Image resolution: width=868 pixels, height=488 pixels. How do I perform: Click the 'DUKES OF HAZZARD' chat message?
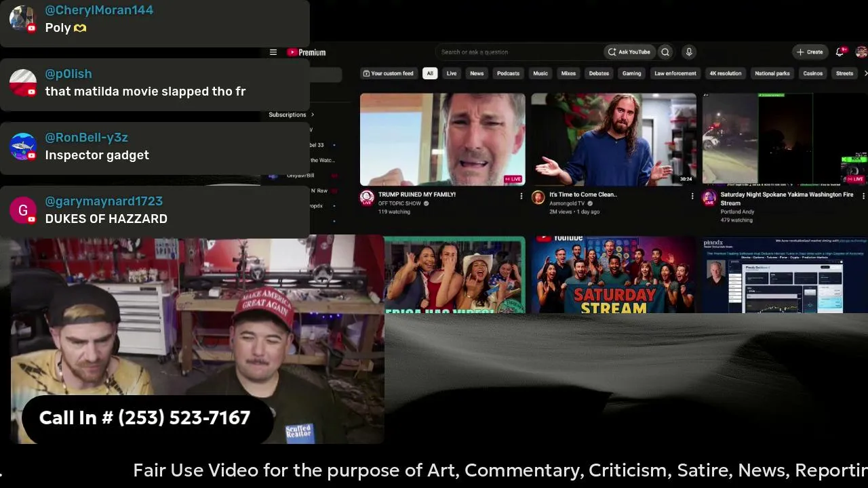click(x=106, y=219)
